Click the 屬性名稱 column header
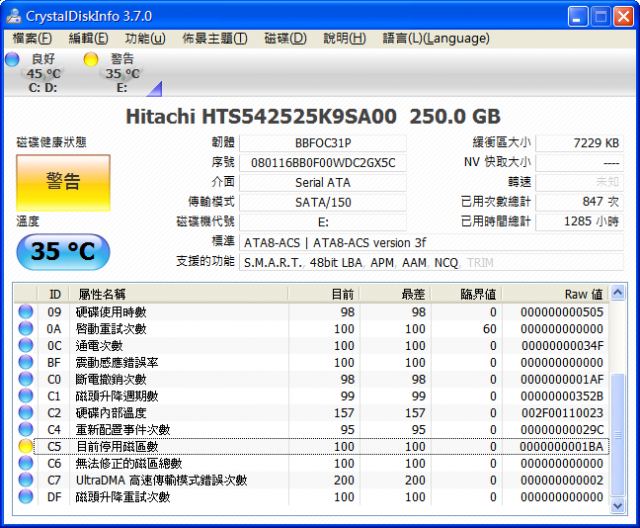 pos(179,294)
